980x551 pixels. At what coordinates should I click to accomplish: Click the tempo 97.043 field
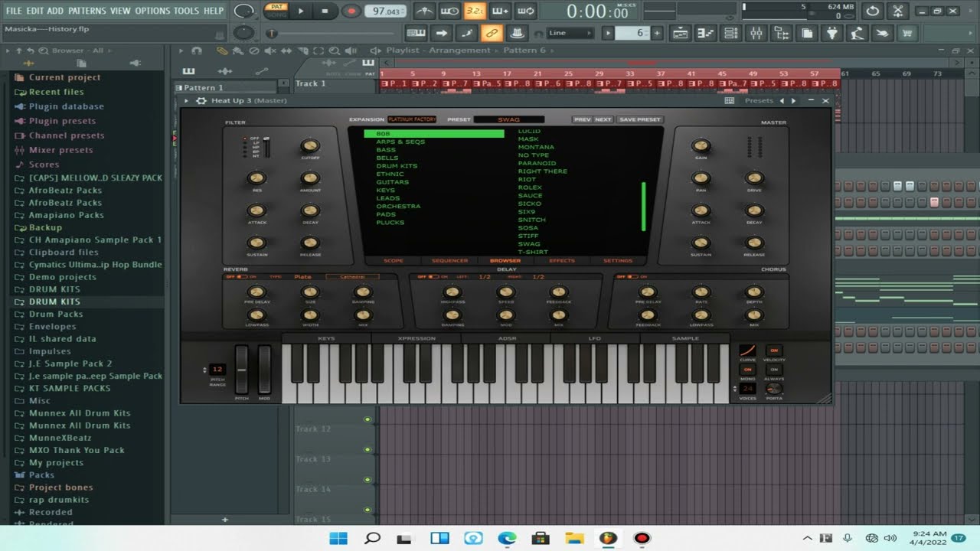(387, 11)
